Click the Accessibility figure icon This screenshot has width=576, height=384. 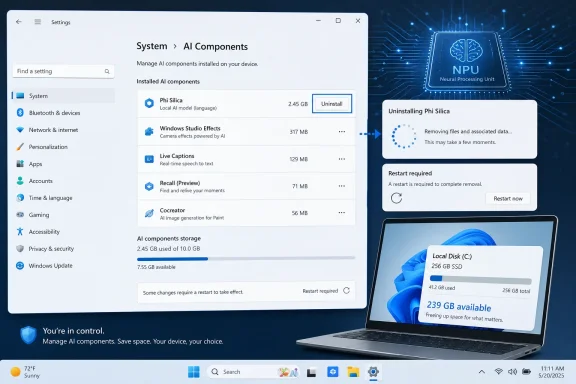(20, 232)
